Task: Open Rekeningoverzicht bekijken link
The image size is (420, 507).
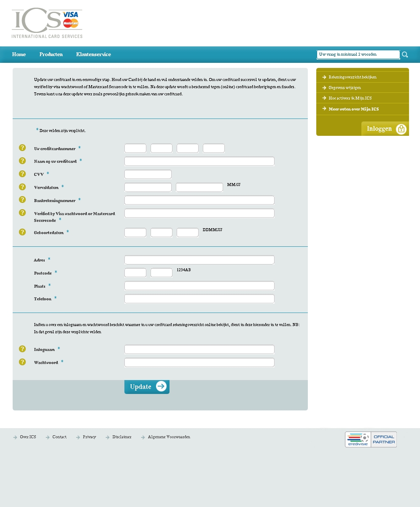Action: click(x=353, y=77)
